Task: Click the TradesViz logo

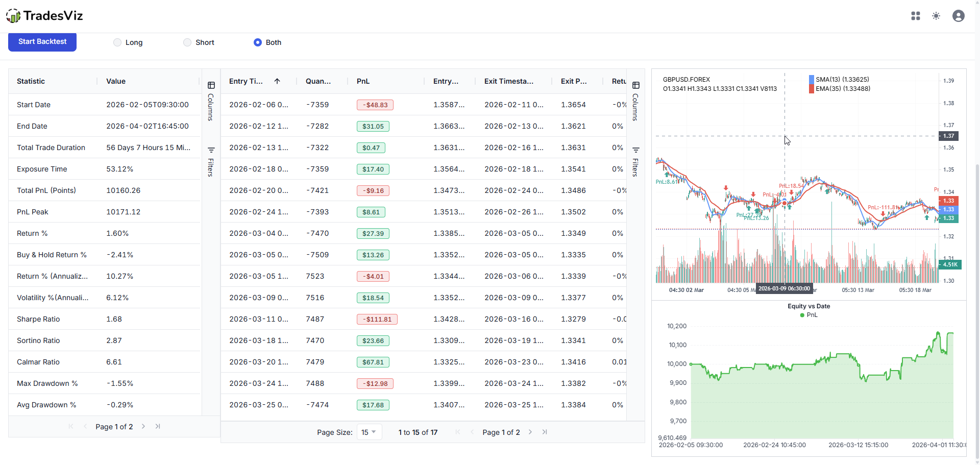Action: point(44,16)
